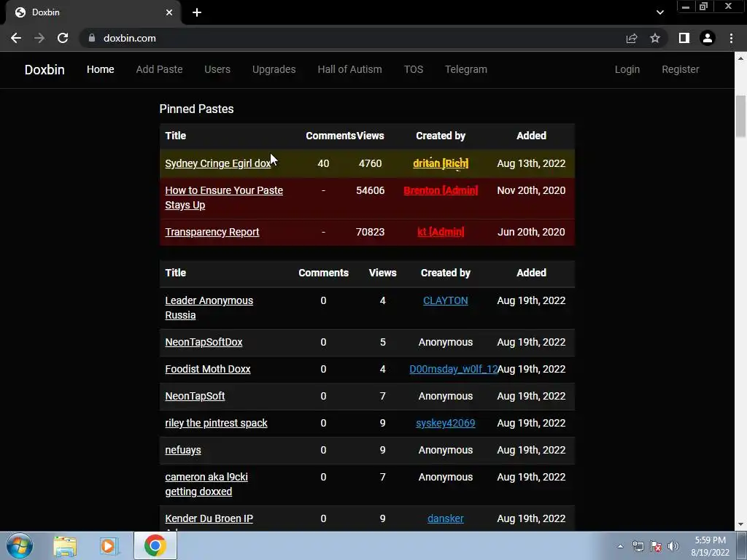Go back with the browser back arrow
Screen dimensions: 747x560
pyautogui.click(x=16, y=38)
